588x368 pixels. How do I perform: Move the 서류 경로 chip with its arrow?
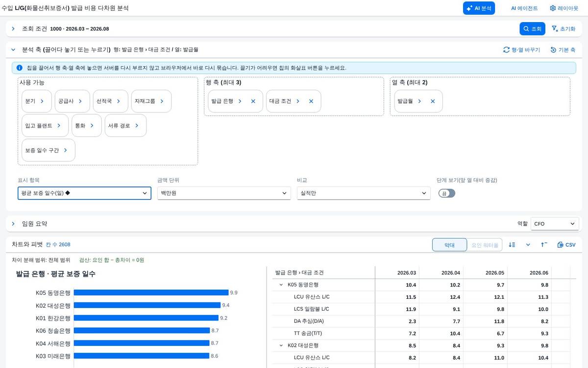[x=137, y=126]
